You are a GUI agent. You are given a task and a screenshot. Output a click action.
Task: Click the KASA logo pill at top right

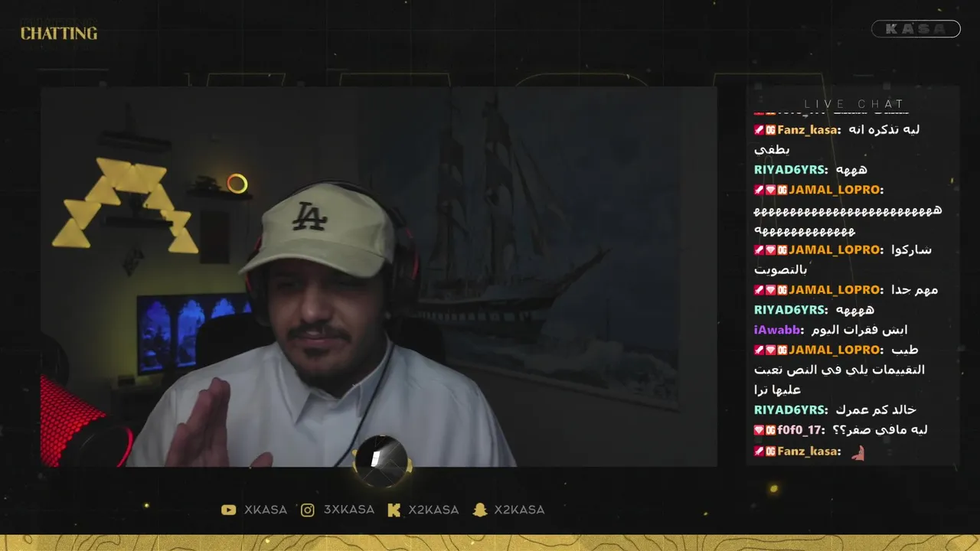coord(916,29)
